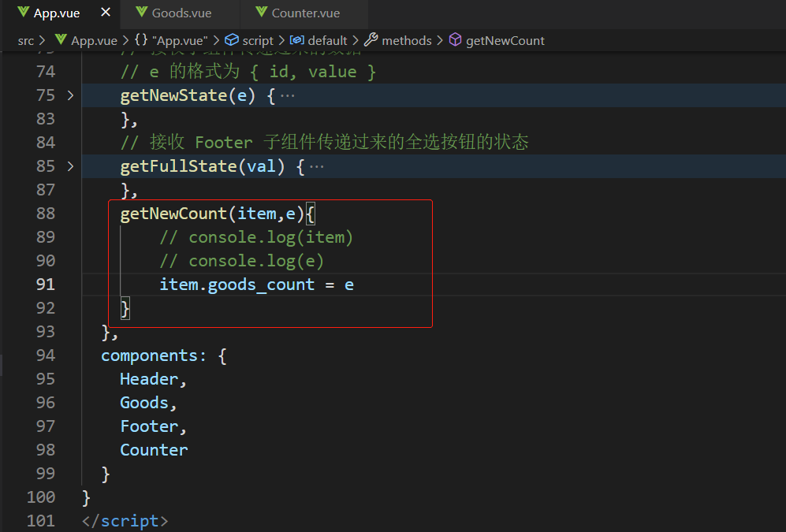The height and width of the screenshot is (532, 786).
Task: Open the App.vue breadcrumb file item
Action: 94,40
